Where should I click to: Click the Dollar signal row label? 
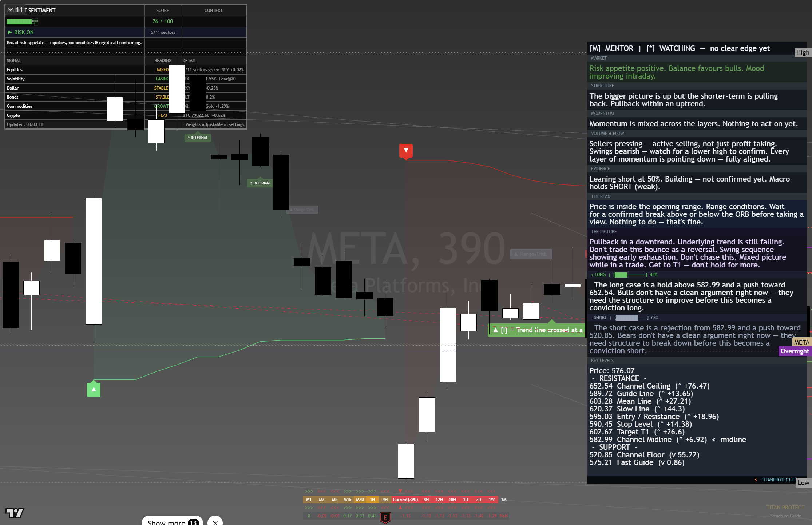click(12, 88)
